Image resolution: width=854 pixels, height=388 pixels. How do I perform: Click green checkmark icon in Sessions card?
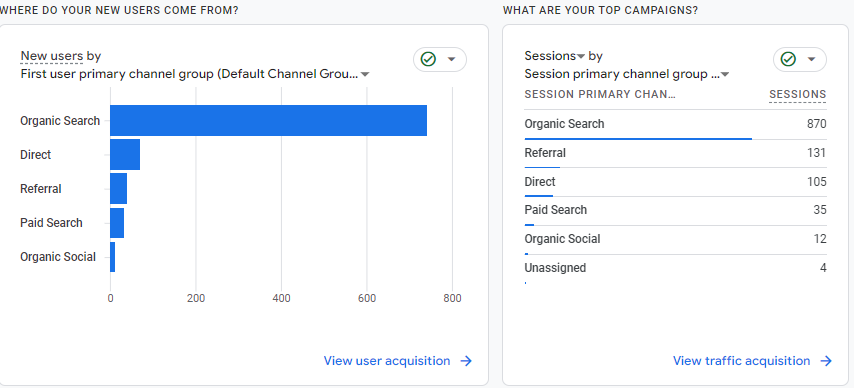coord(788,59)
